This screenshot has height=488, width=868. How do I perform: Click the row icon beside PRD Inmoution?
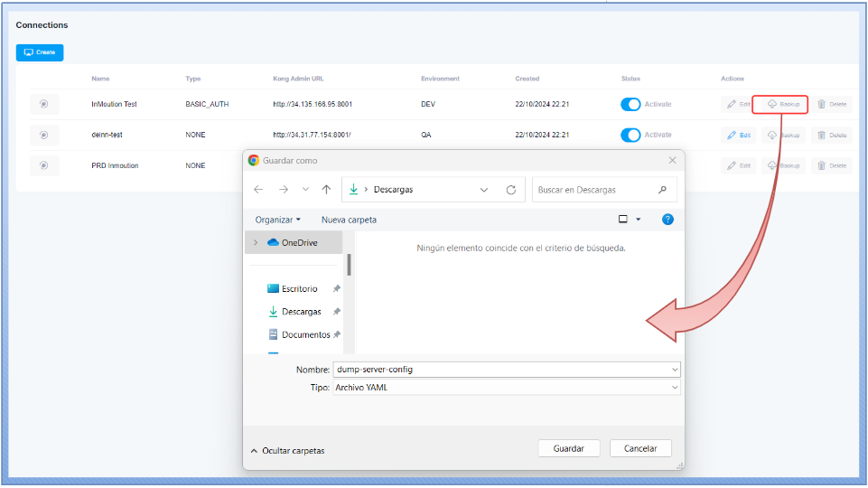point(43,166)
